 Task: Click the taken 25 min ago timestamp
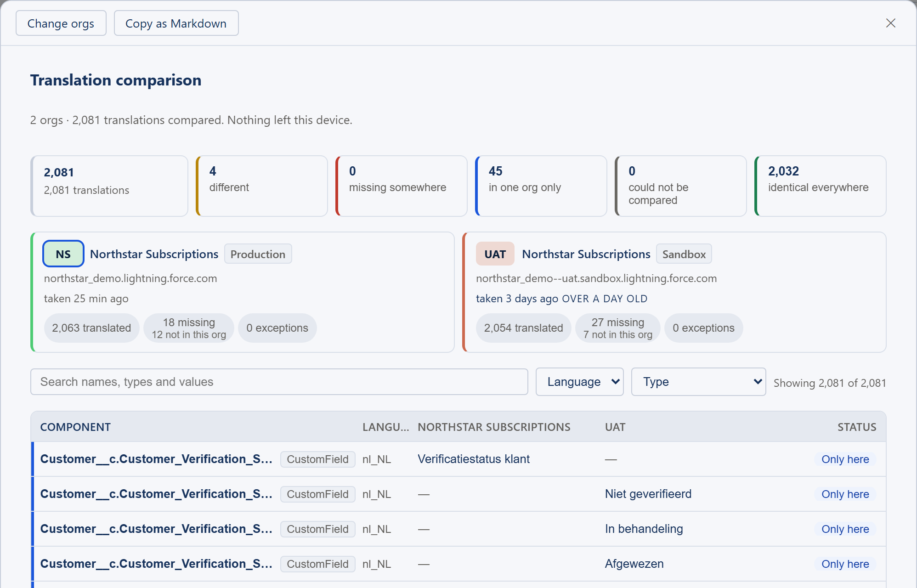pos(86,299)
